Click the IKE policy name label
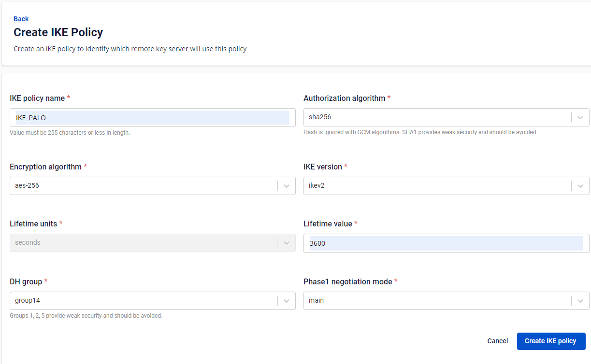The image size is (591, 364). (x=37, y=98)
